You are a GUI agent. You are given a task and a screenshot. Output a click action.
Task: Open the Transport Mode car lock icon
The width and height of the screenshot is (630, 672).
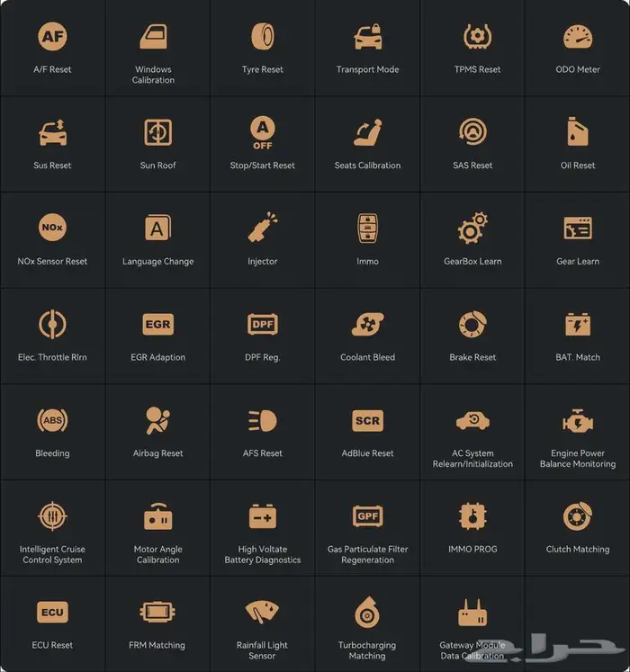[x=367, y=37]
